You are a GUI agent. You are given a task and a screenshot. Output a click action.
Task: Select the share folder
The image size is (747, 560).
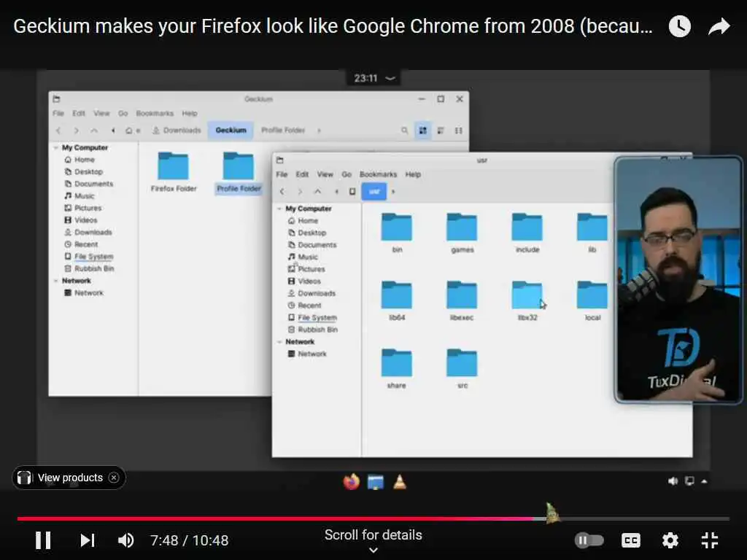[x=397, y=369]
